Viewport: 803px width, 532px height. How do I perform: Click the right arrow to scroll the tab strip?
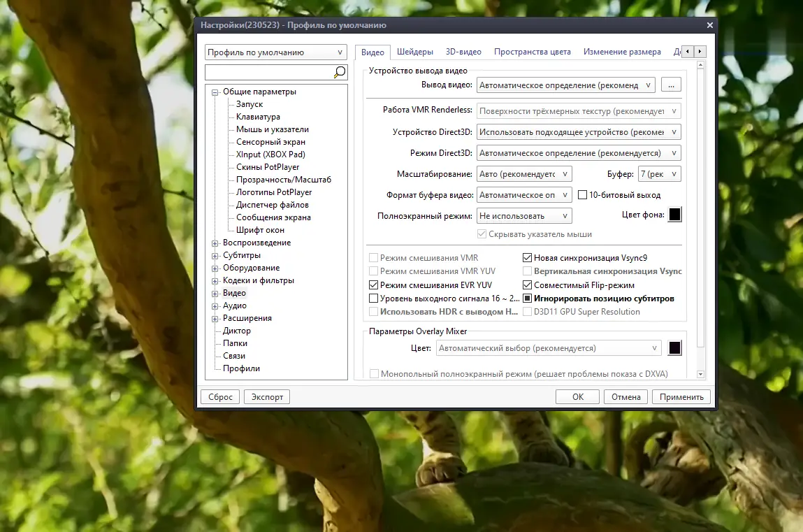tap(700, 51)
